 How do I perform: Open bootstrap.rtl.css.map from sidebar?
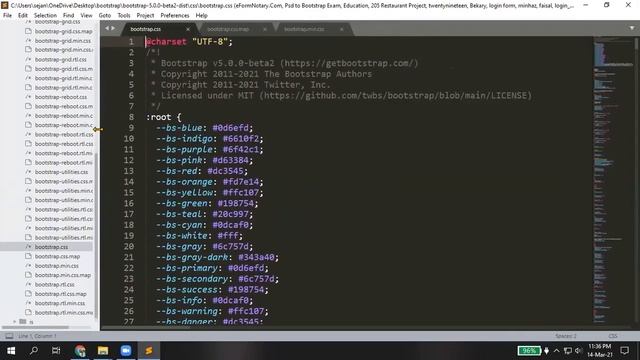click(60, 294)
